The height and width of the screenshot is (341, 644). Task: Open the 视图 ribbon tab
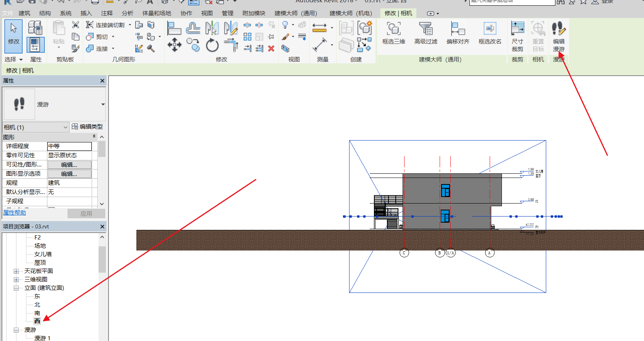(x=207, y=13)
